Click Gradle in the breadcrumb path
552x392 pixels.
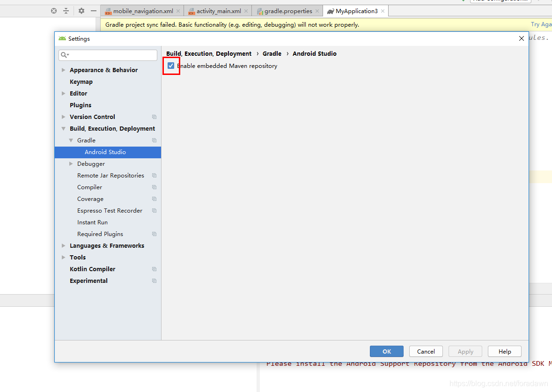coord(272,53)
